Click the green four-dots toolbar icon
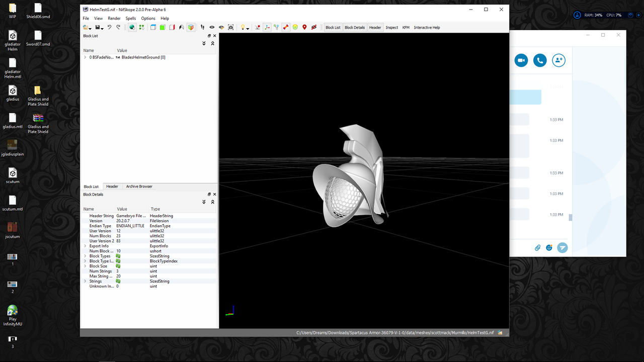The width and height of the screenshot is (644, 362). click(x=141, y=27)
